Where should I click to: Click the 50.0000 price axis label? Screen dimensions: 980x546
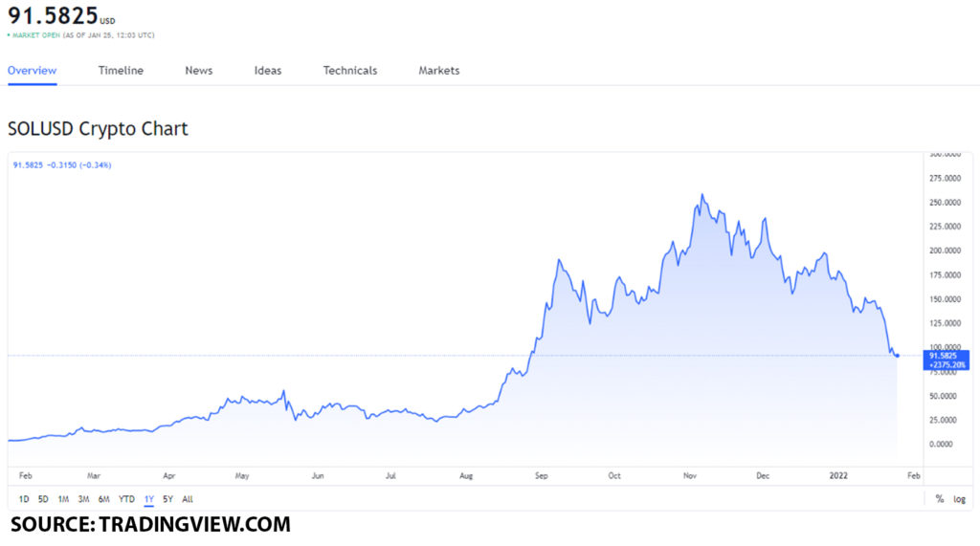[x=943, y=396]
